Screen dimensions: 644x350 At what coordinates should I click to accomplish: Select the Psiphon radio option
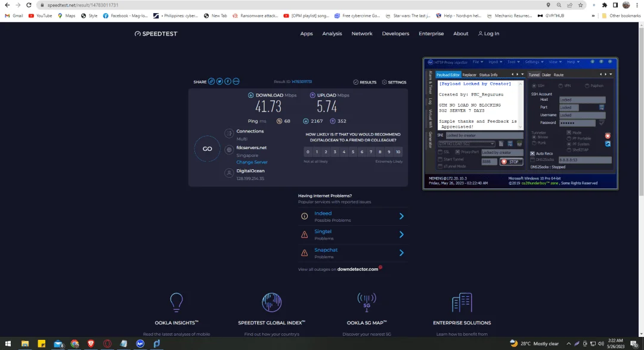coord(587,86)
